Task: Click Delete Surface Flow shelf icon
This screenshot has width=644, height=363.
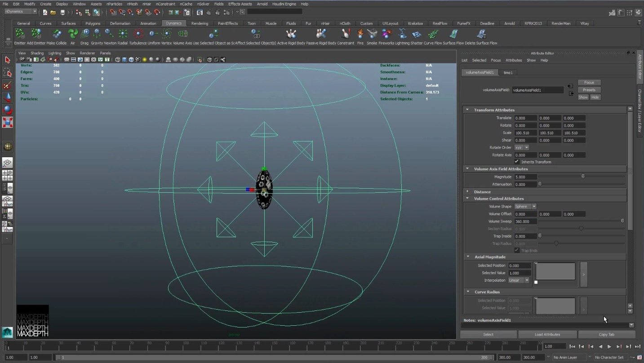Action: pyautogui.click(x=481, y=34)
